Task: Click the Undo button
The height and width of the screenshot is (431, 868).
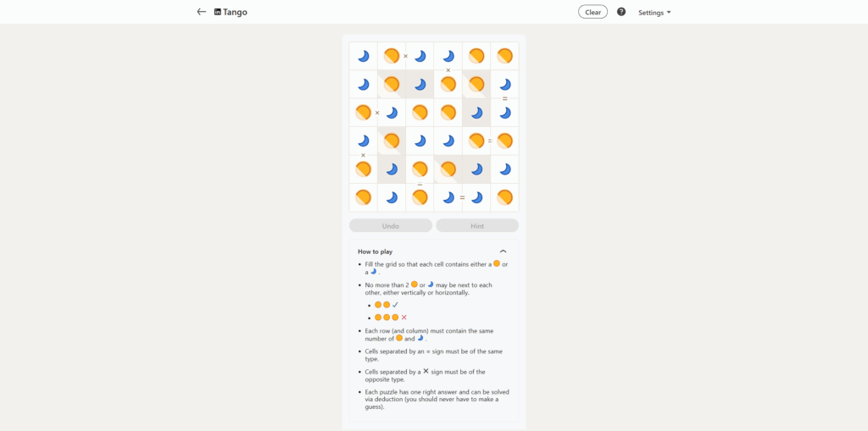Action: coord(390,226)
